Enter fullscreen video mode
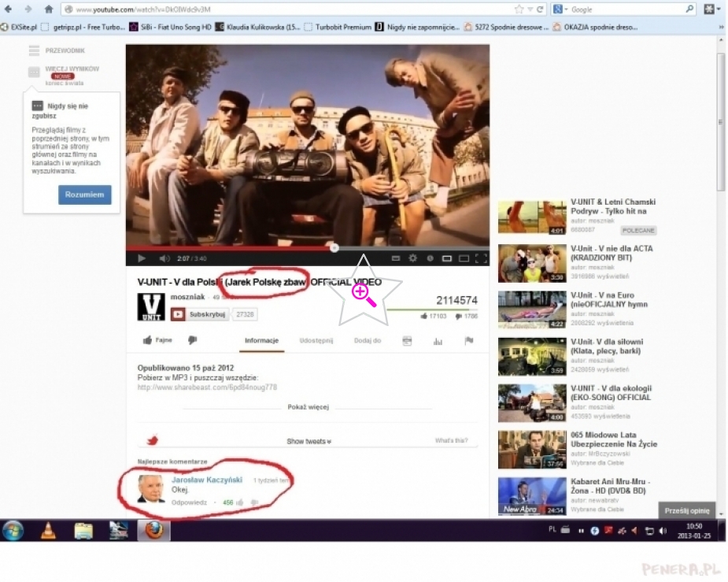Image resolution: width=728 pixels, height=582 pixels. tap(481, 258)
